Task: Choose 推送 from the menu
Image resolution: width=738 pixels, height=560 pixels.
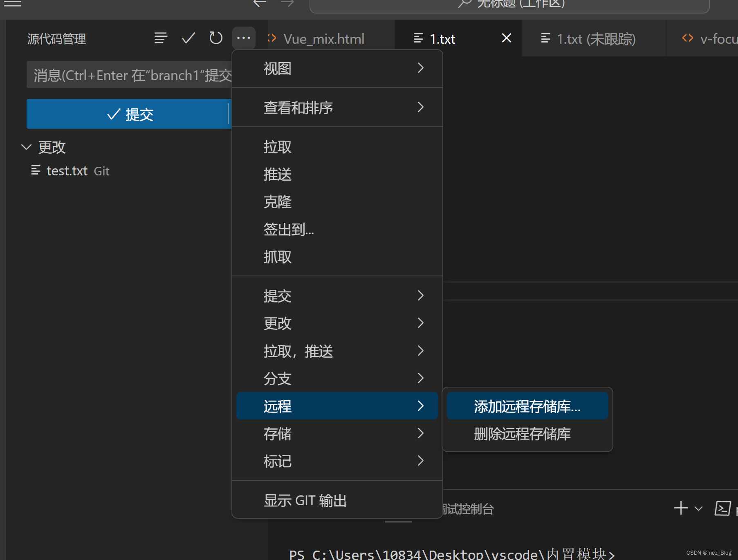Action: click(x=337, y=174)
